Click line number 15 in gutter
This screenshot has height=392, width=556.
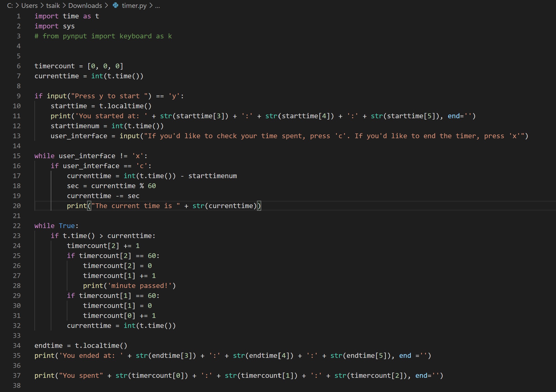[x=17, y=156]
